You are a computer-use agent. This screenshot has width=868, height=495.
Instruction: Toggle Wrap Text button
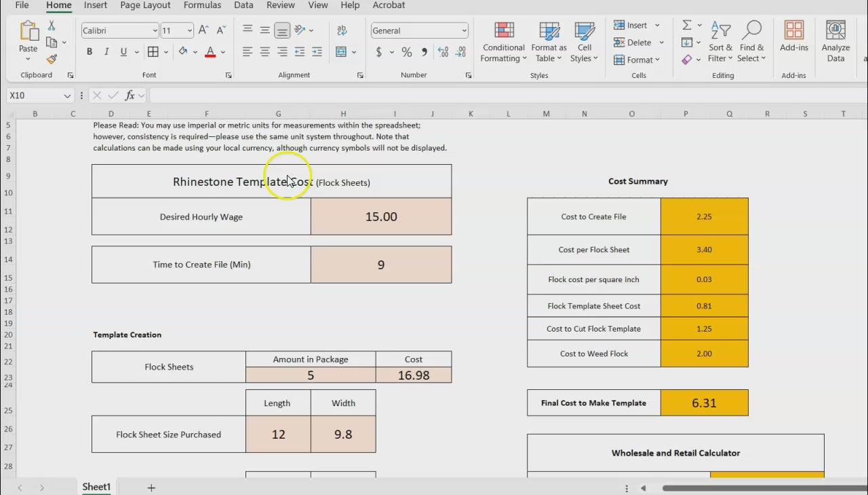[342, 31]
